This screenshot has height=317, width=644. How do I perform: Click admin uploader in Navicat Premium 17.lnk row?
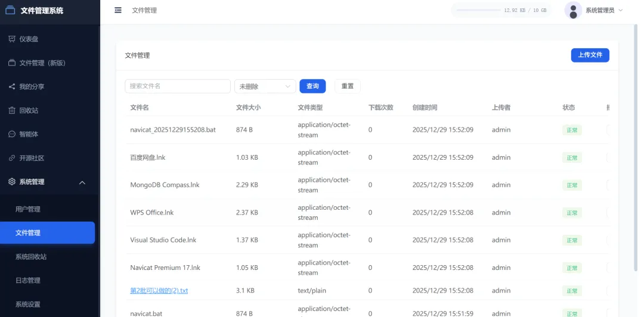click(x=501, y=268)
